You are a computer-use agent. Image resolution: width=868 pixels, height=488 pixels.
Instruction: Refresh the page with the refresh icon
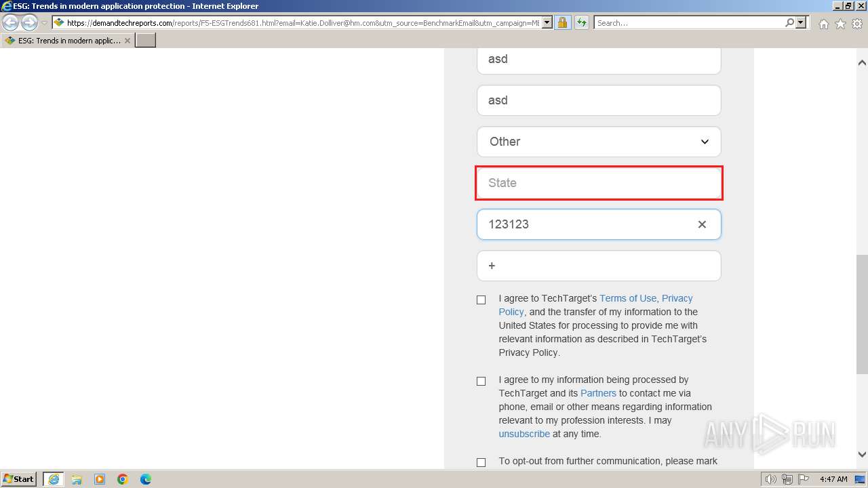[x=582, y=23]
